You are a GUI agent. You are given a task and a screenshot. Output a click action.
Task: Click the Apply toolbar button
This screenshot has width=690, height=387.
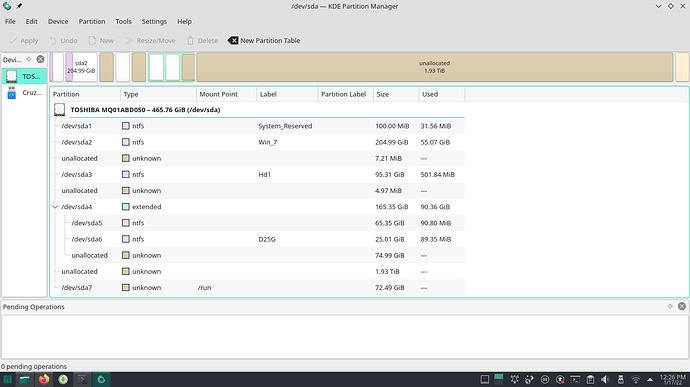click(x=24, y=41)
